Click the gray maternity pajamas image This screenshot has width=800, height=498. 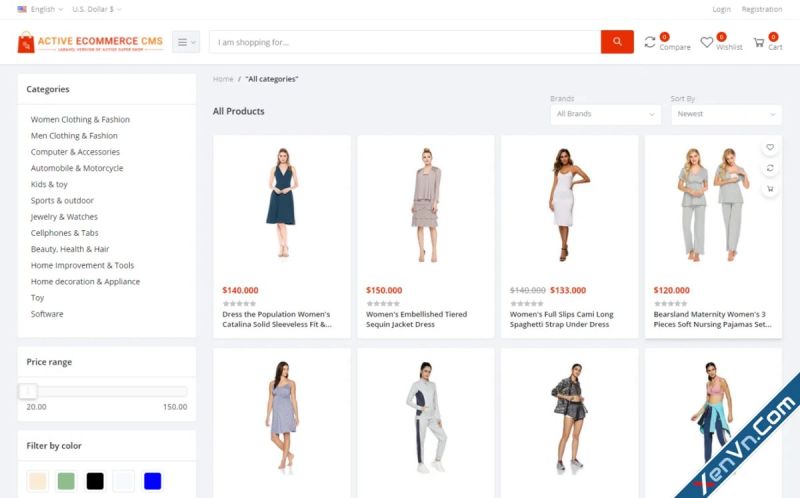pos(713,205)
